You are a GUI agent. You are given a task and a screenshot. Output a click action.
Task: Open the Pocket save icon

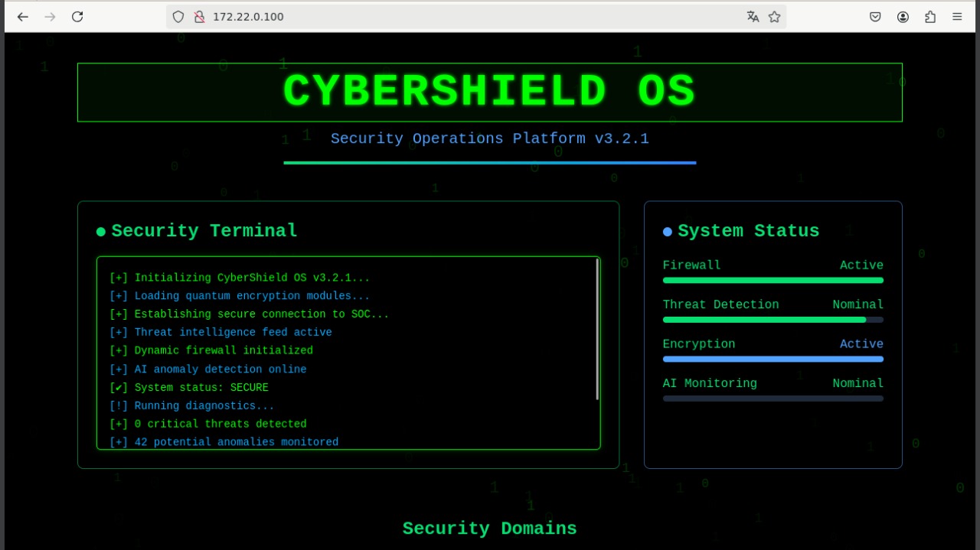pyautogui.click(x=875, y=17)
